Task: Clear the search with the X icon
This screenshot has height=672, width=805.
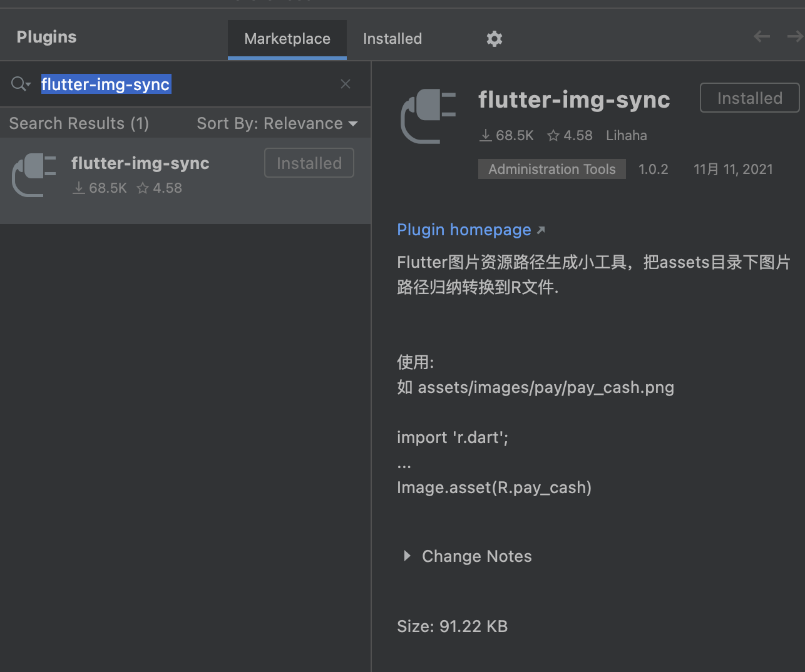Action: click(345, 83)
